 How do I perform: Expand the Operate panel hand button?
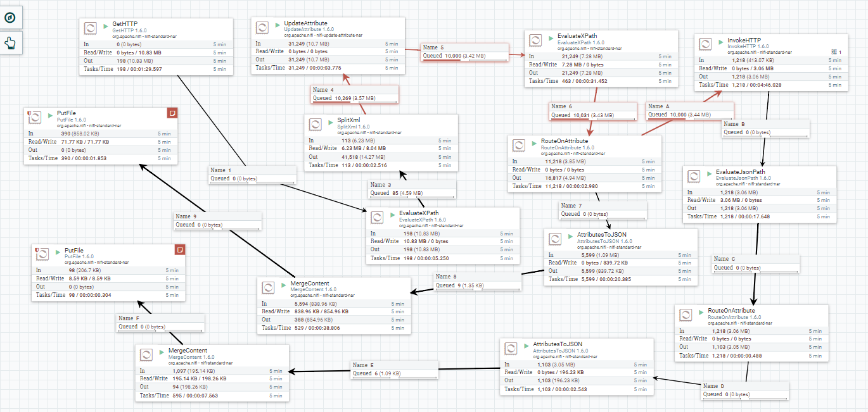(11, 43)
